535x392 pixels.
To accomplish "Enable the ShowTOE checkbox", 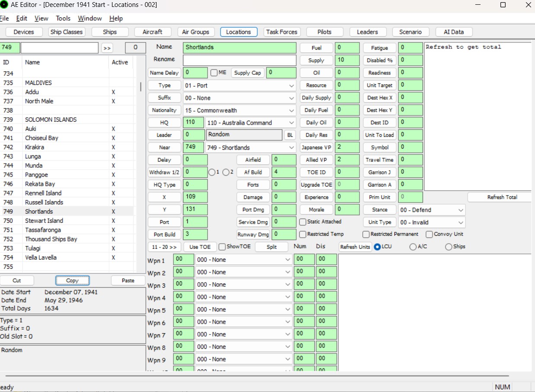I will pyautogui.click(x=222, y=247).
